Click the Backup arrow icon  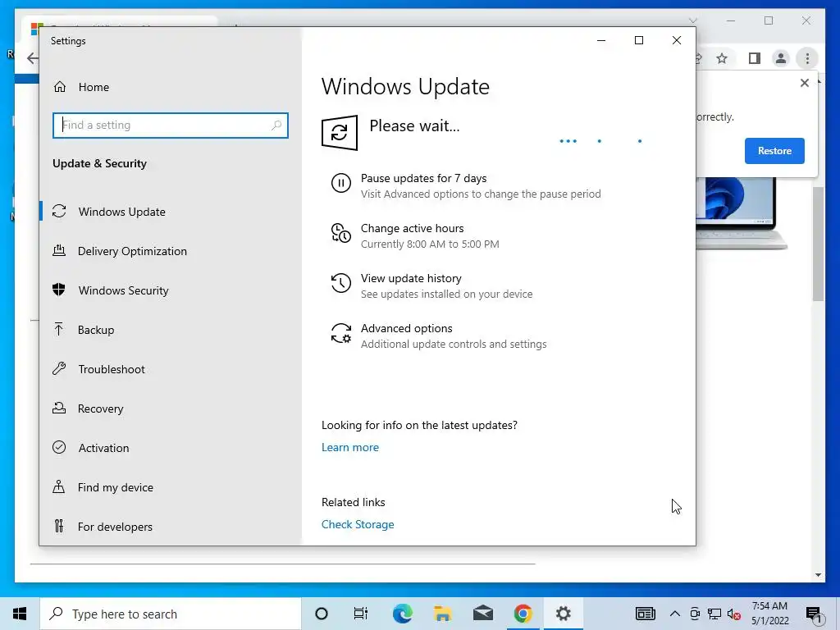point(59,329)
